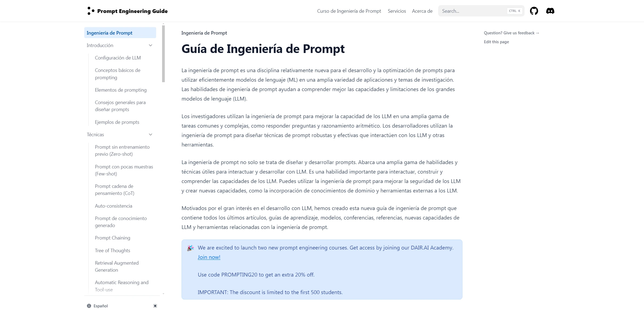This screenshot has height=316, width=644.
Task: Toggle the dark mode theme switch
Action: [155, 306]
